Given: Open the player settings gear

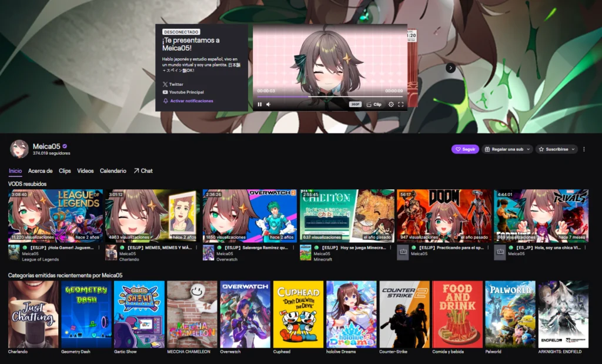Looking at the screenshot, I should [x=391, y=105].
